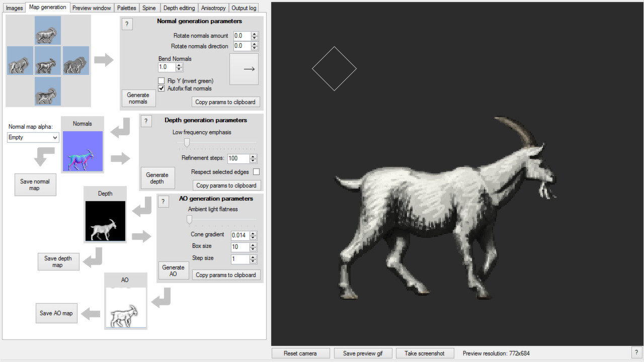Viewport: 644px width, 362px height.
Task: Increase Bend Normals value using its stepper
Action: point(178,65)
